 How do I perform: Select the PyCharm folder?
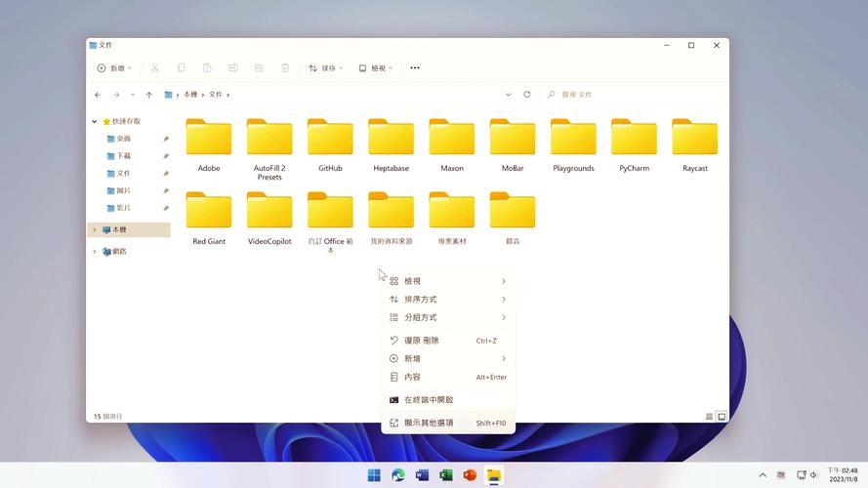pos(635,145)
